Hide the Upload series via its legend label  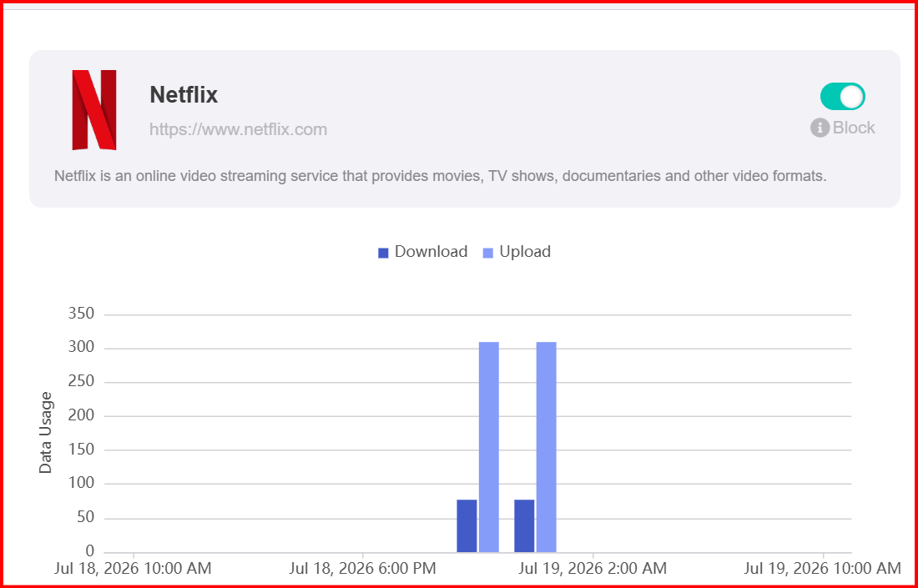click(x=525, y=252)
